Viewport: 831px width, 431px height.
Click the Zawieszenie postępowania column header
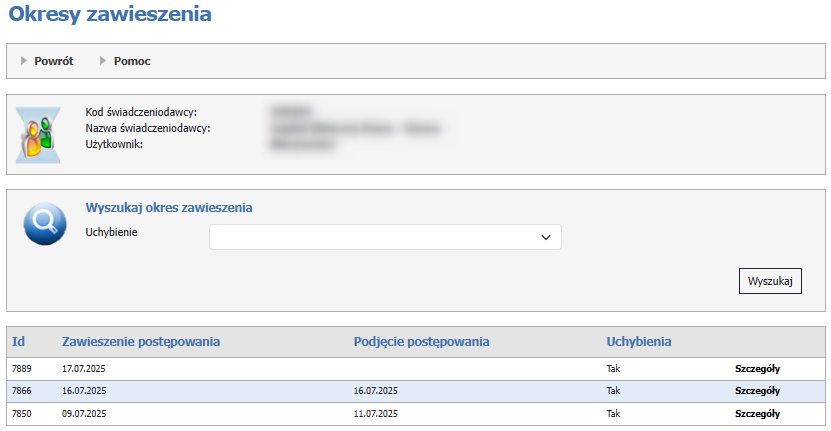pyautogui.click(x=141, y=342)
